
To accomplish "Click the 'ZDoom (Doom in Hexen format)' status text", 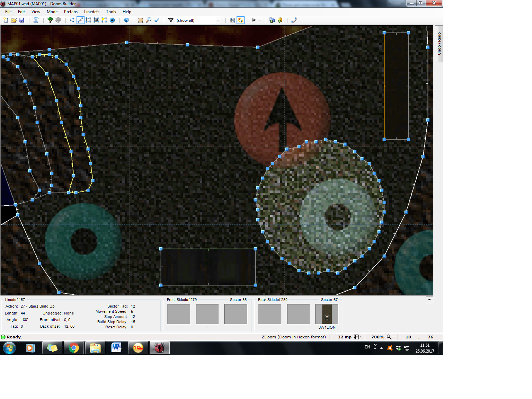I will pos(294,337).
